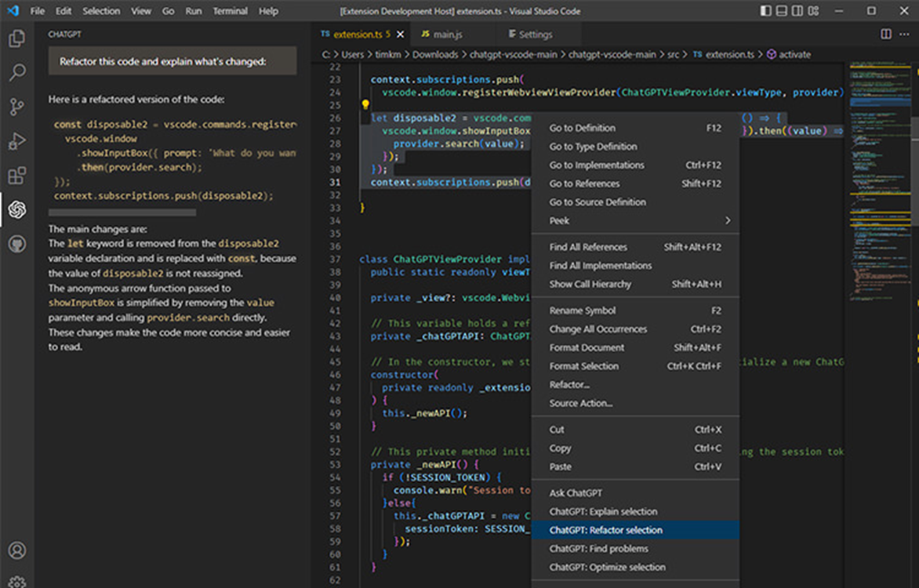Image resolution: width=919 pixels, height=588 pixels.
Task: Switch to the main.js tab
Action: click(x=442, y=34)
